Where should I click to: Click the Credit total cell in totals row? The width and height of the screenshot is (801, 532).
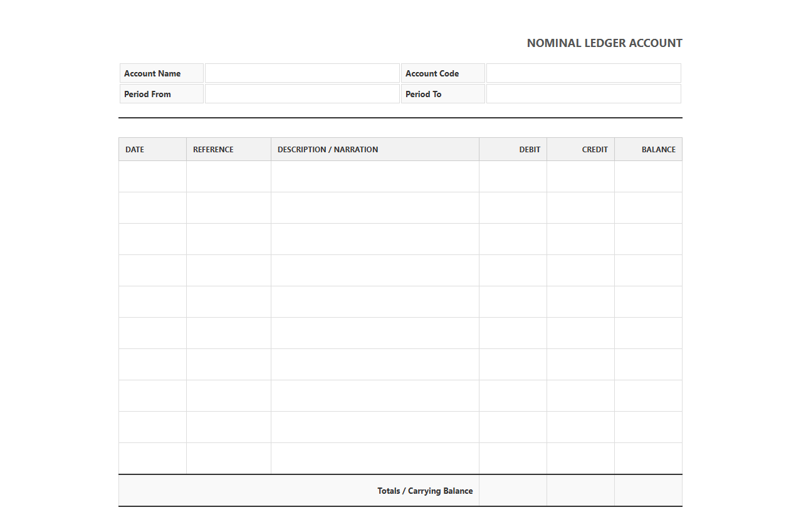point(581,491)
